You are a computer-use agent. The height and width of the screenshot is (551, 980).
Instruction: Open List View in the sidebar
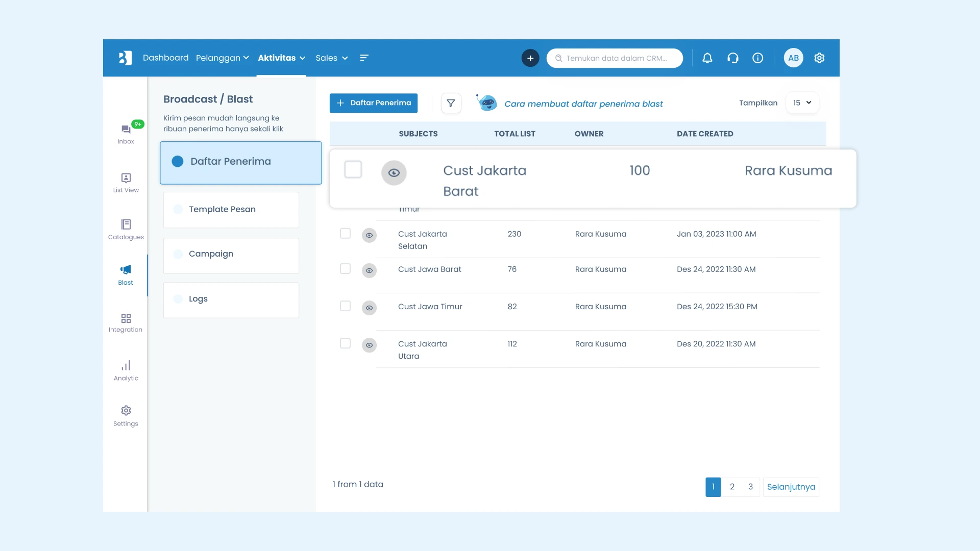pos(126,183)
